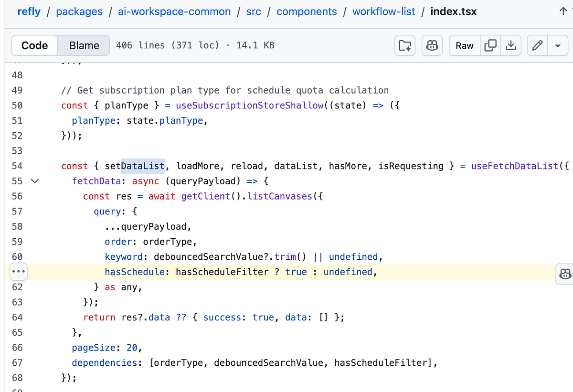Image resolution: width=573 pixels, height=392 pixels.
Task: Click useSubscriptionStoreShallow on line 50
Action: (249, 106)
